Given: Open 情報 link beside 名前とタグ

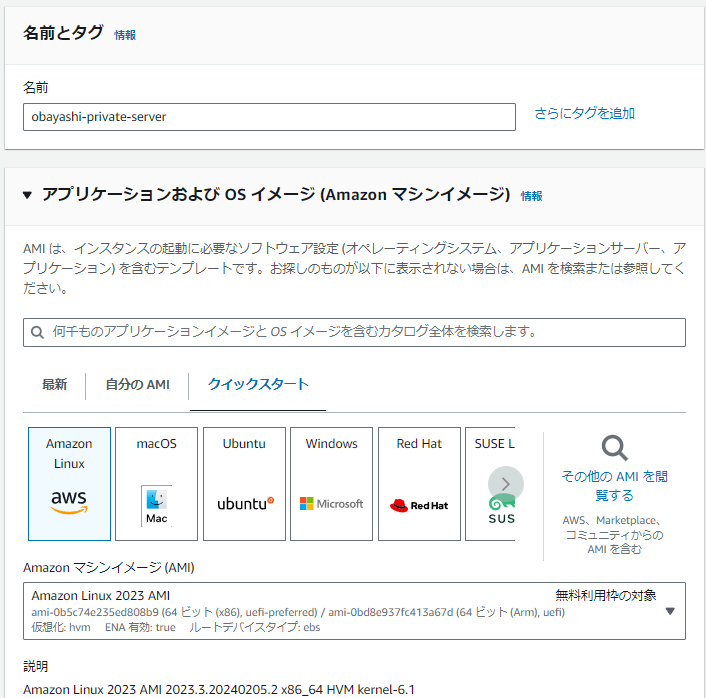Looking at the screenshot, I should tap(125, 35).
